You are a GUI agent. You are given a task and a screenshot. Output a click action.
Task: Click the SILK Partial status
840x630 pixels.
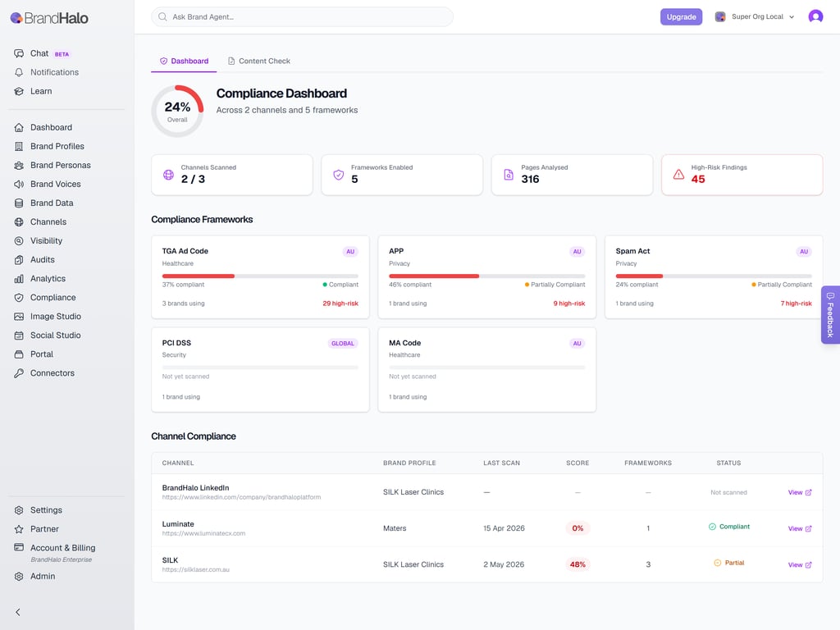click(x=729, y=563)
